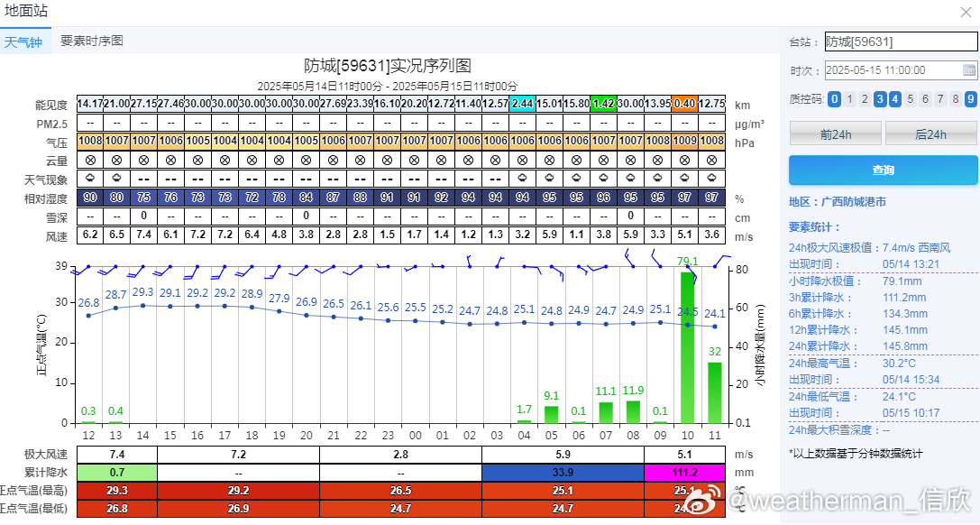Click the 极大风速 summary cell 5.9

pos(563,455)
